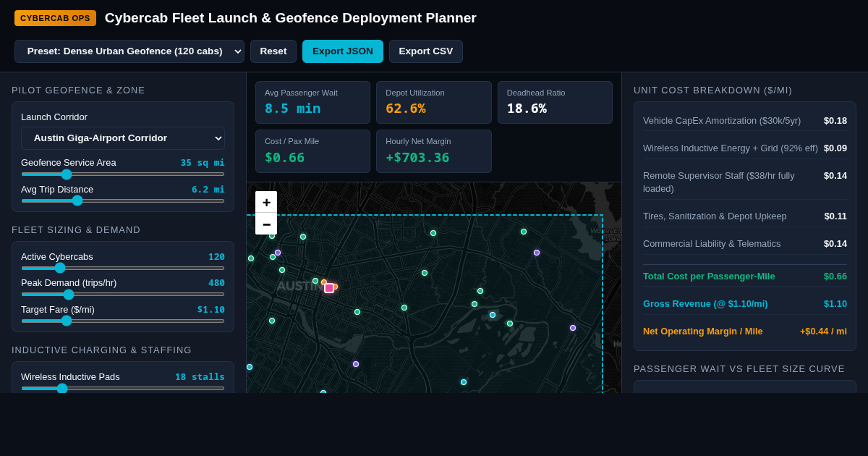
Task: Click 'Tires, Sanitization & Depot Upkeep' row
Action: pos(745,216)
